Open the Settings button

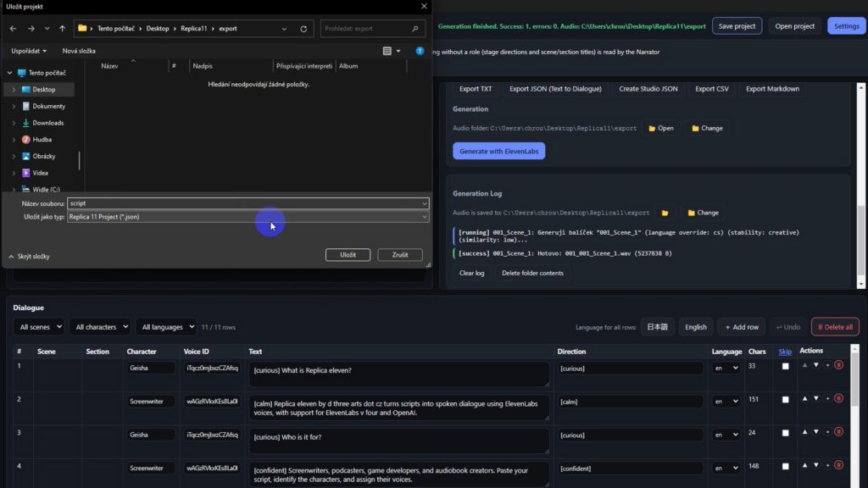click(x=847, y=26)
